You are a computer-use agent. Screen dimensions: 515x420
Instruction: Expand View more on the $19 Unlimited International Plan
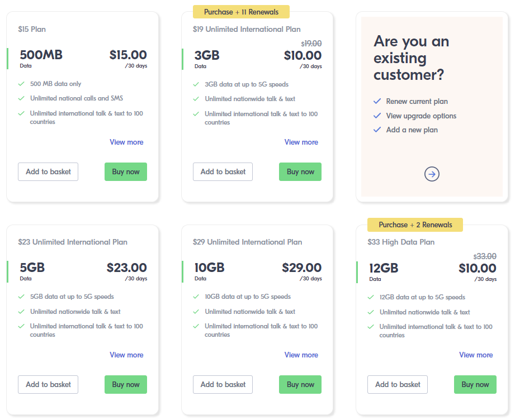coord(301,142)
